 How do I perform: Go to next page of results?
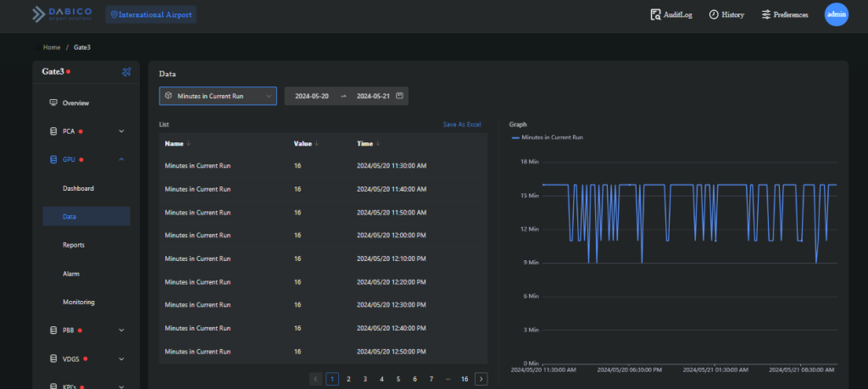coord(481,379)
